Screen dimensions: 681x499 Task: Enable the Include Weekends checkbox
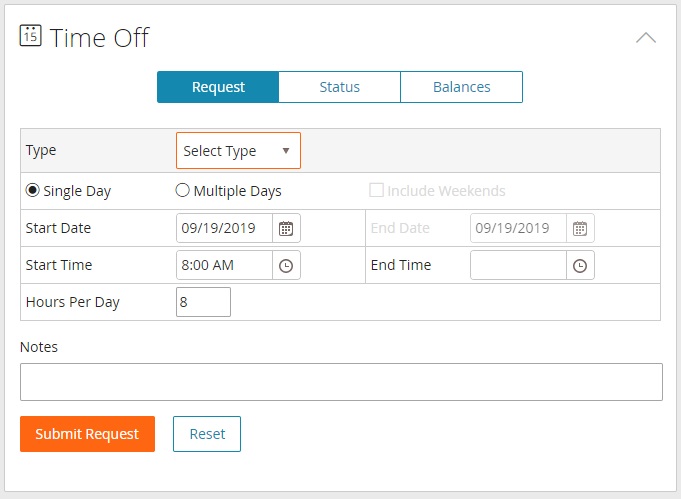377,191
